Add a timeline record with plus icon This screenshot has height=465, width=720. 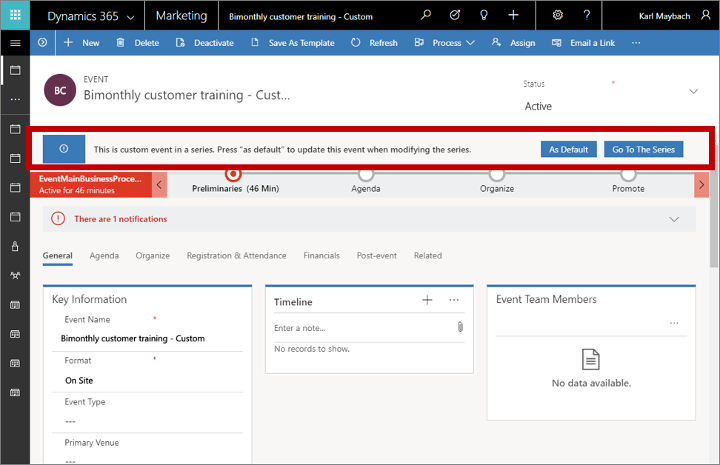coord(427,300)
